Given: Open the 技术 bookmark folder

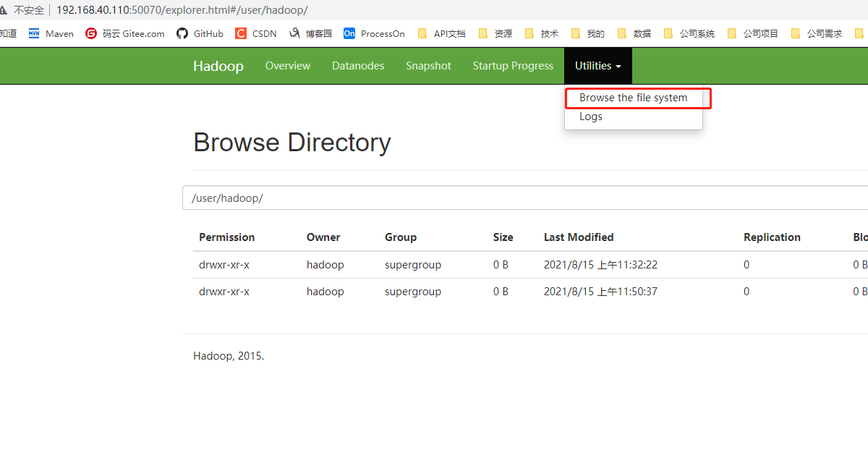Looking at the screenshot, I should (542, 33).
